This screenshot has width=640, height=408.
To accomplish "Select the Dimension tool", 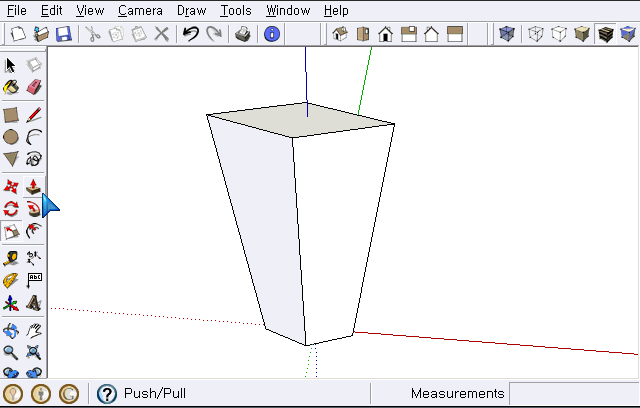I will pyautogui.click(x=34, y=258).
